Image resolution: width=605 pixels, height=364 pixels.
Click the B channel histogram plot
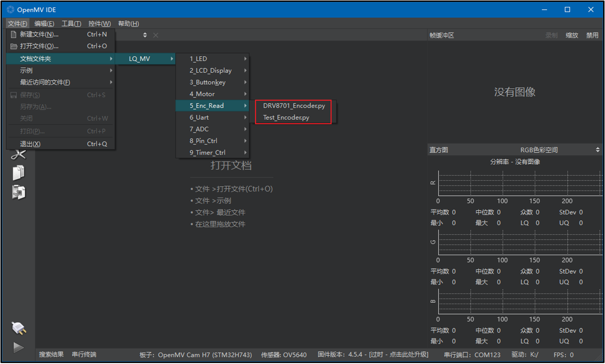click(520, 301)
